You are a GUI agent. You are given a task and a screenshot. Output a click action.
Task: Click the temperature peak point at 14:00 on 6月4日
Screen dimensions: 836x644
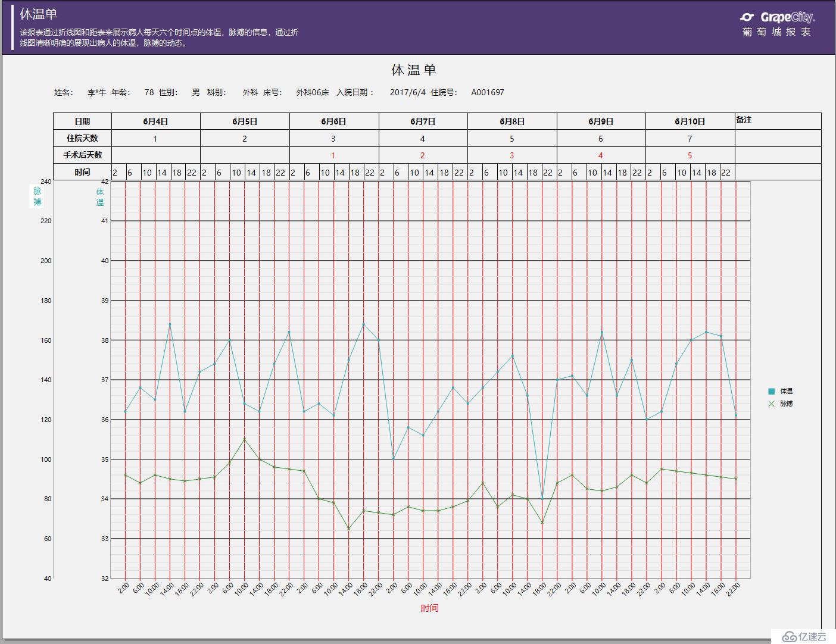(x=170, y=324)
